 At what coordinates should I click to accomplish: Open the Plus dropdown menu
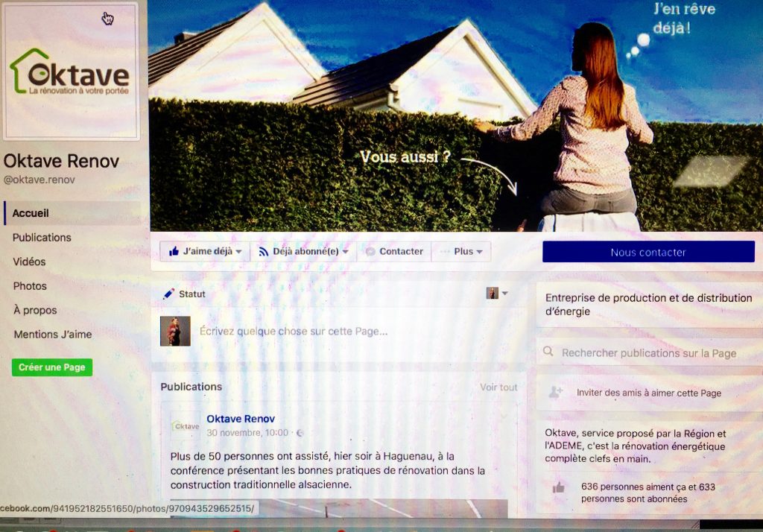tap(460, 252)
